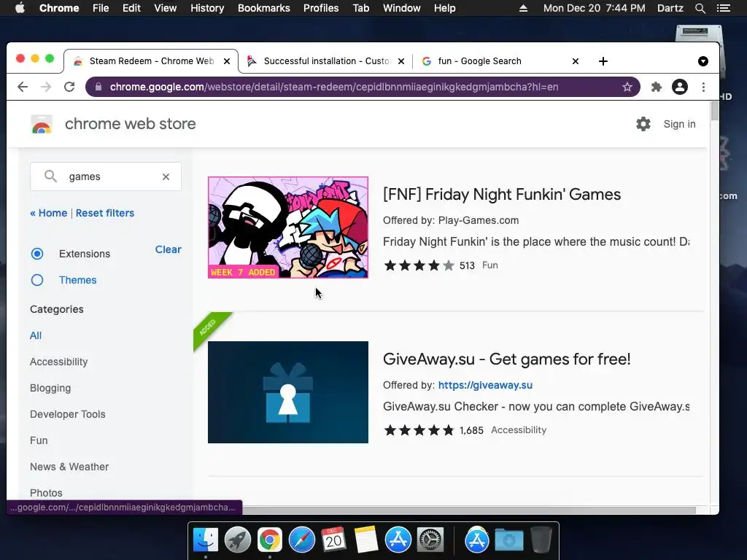This screenshot has height=560, width=747.
Task: Click the eject icon in the menu bar
Action: (523, 8)
